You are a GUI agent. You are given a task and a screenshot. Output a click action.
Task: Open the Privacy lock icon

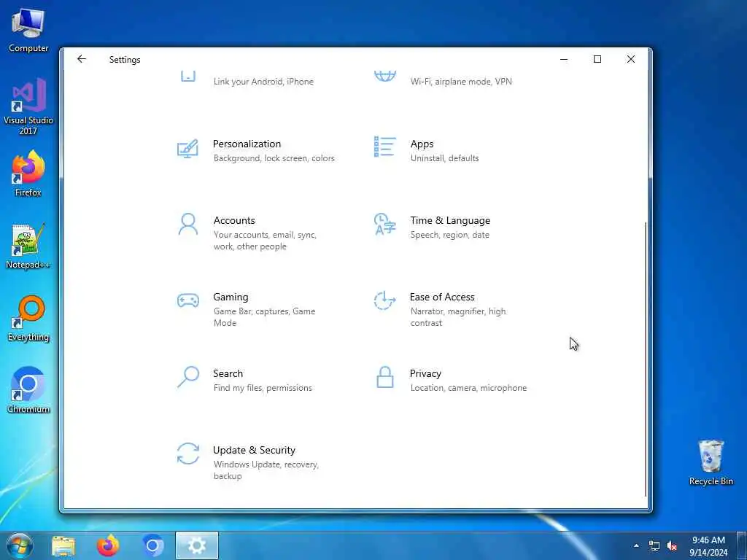(384, 377)
